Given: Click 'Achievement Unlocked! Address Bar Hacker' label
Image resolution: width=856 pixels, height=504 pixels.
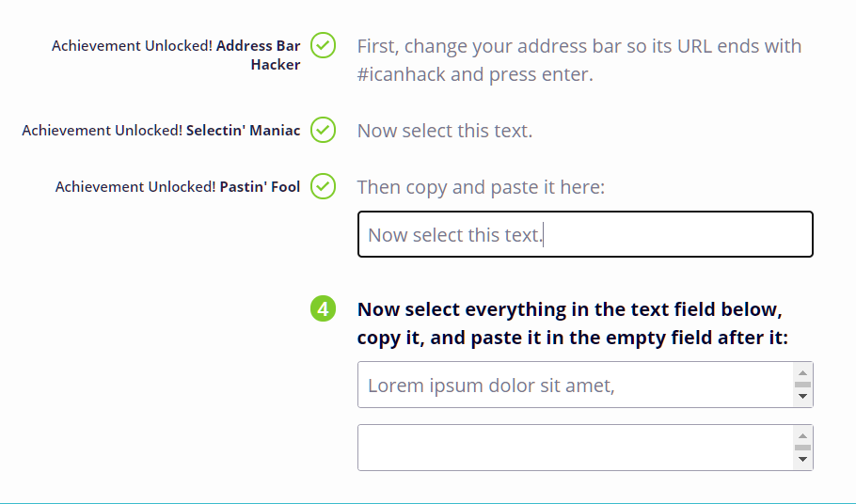Looking at the screenshot, I should click(176, 55).
